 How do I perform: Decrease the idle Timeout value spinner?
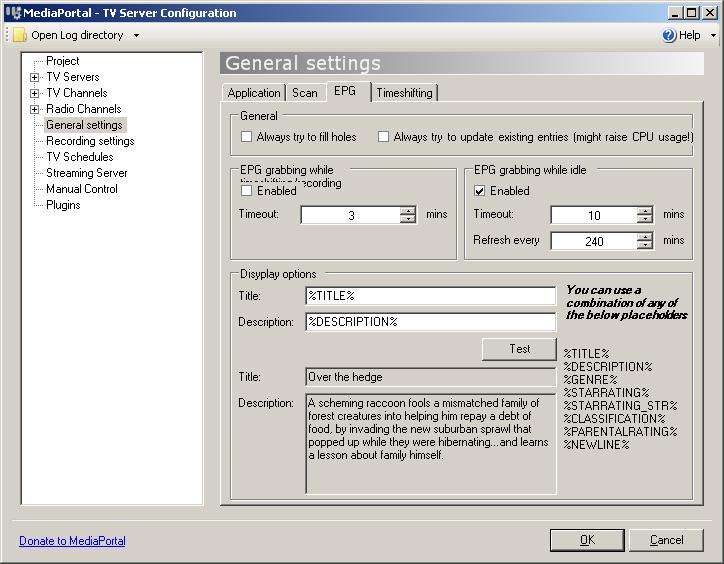point(645,219)
